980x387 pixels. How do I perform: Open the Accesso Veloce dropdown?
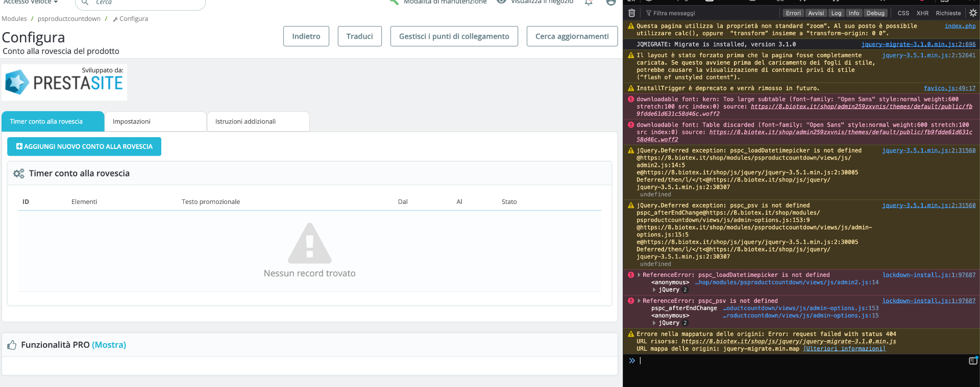pyautogui.click(x=31, y=2)
